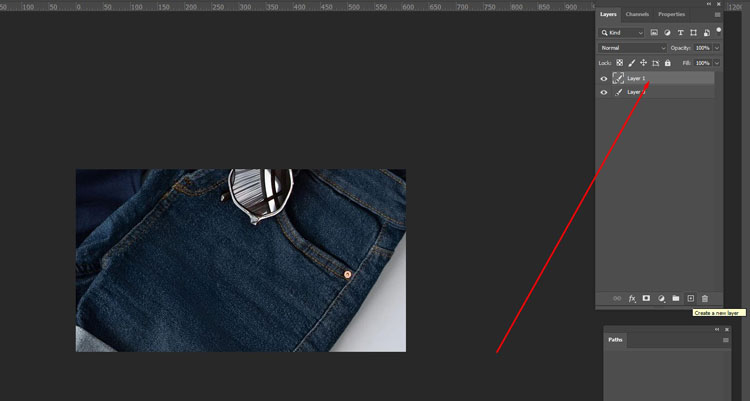The height and width of the screenshot is (401, 750).
Task: Collapse the Paths panel with double-arrow icon
Action: [x=717, y=329]
